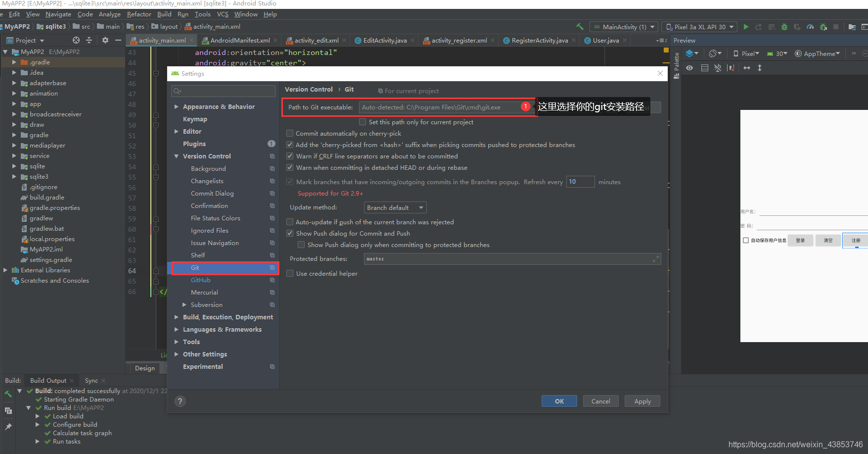868x454 pixels.
Task: Click Attach Debugger to Android Process icon
Action: pyautogui.click(x=823, y=27)
